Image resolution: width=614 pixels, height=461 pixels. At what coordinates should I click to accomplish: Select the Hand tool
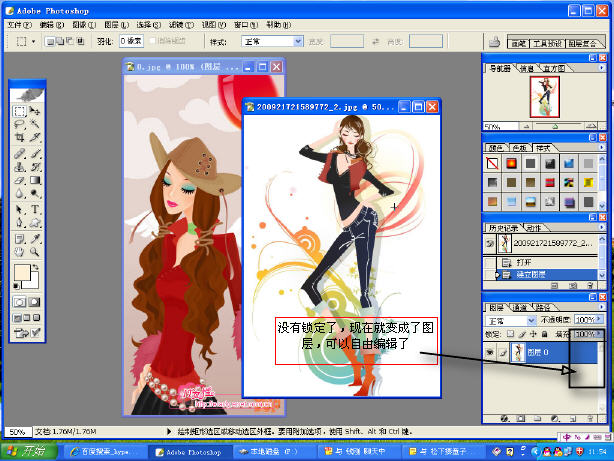[x=20, y=252]
